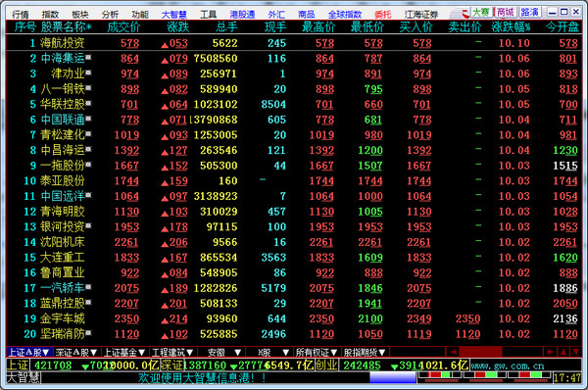
Task: Open the 板块 menu
Action: pyautogui.click(x=80, y=15)
